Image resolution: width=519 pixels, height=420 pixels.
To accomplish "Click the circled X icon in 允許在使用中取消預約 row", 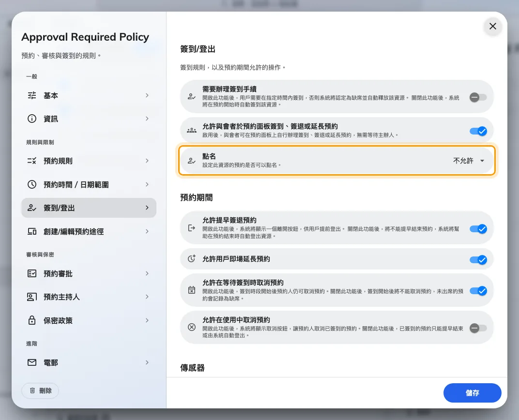I will [x=192, y=328].
